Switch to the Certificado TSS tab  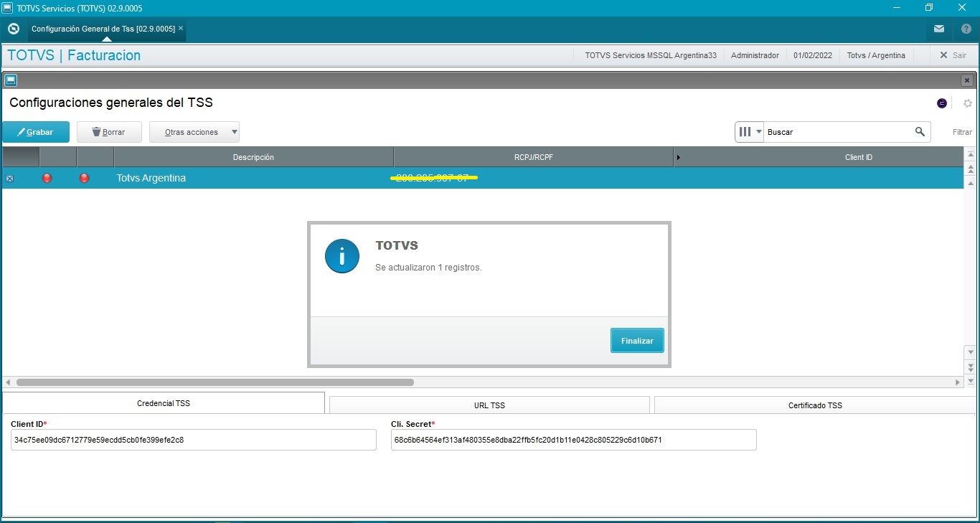click(815, 405)
